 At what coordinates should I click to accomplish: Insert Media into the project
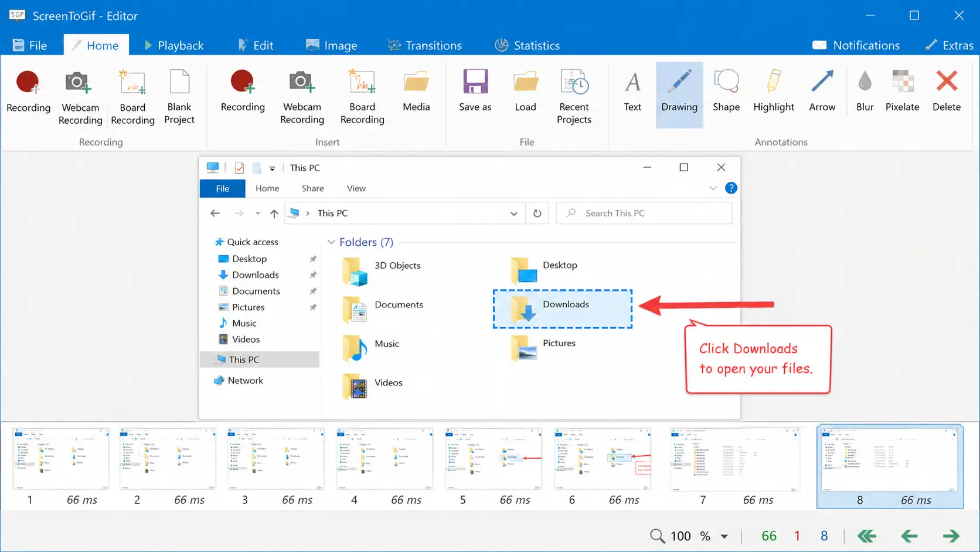(x=416, y=92)
